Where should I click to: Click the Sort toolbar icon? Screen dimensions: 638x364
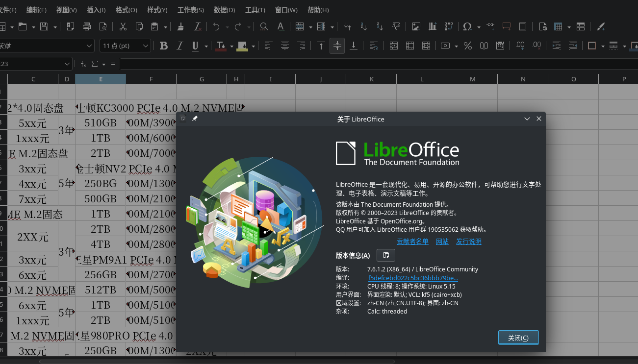348,26
